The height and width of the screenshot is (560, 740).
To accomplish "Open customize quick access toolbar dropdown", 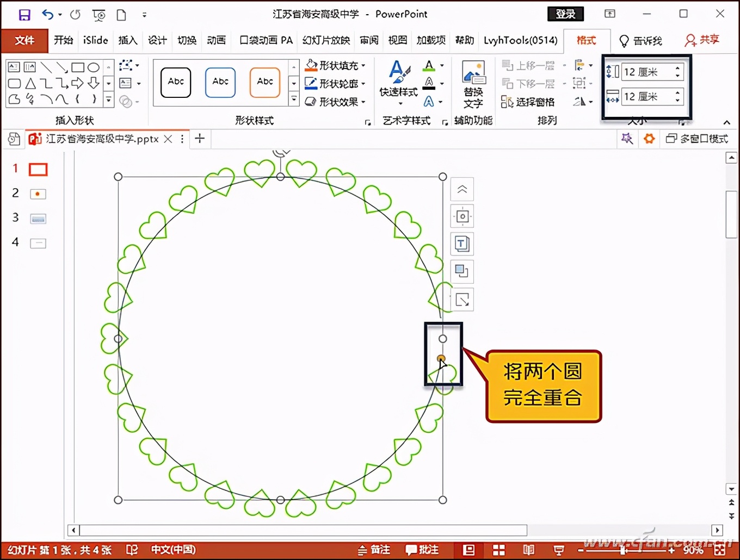I will pyautogui.click(x=144, y=15).
